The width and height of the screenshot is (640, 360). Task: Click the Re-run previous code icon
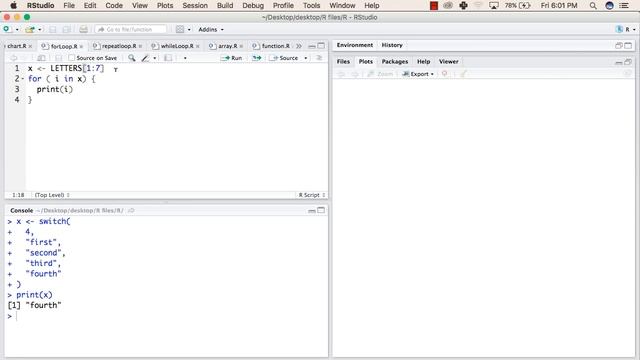[256, 58]
